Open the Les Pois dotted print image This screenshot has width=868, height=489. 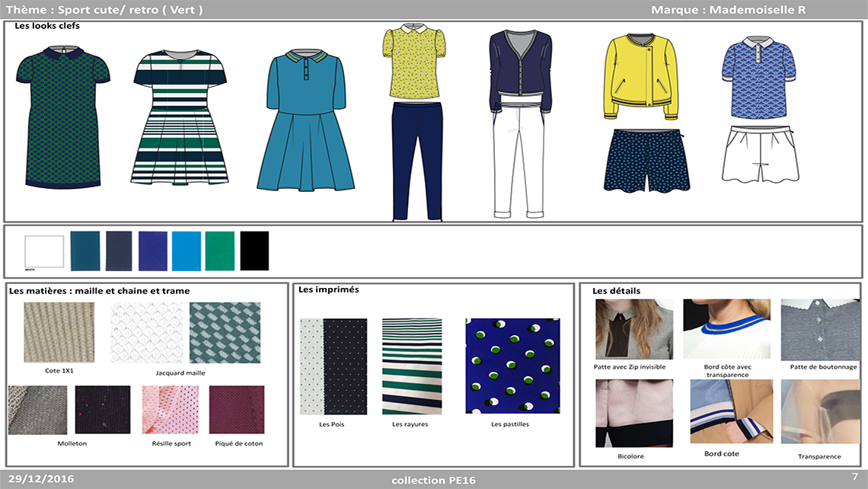[x=333, y=366]
